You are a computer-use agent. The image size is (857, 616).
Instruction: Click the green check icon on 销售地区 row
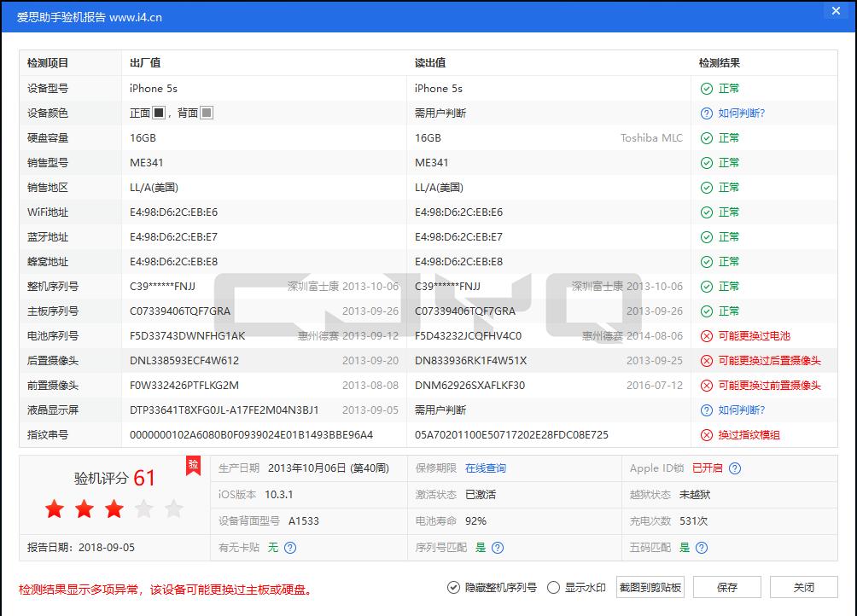tap(704, 187)
